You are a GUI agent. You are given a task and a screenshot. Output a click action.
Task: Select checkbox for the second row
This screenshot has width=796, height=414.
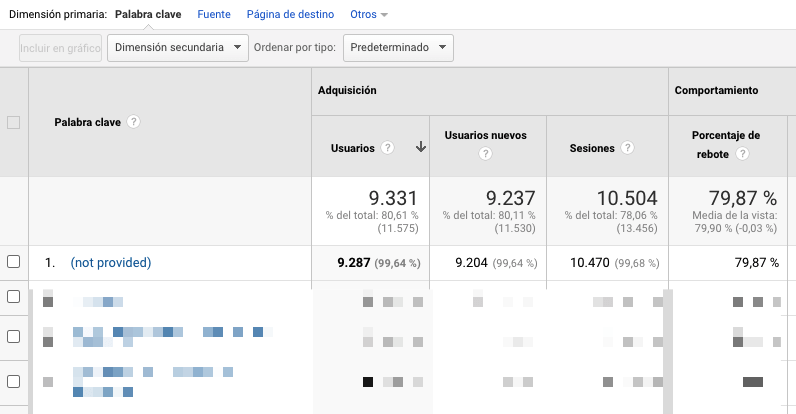14,297
